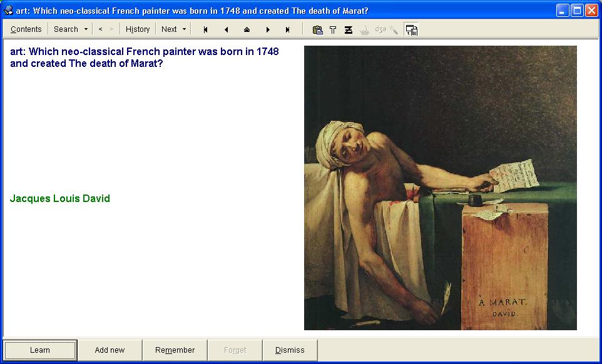Click the answer text Jacques Louis David
Screen dimensions: 602x364
[x=60, y=199]
